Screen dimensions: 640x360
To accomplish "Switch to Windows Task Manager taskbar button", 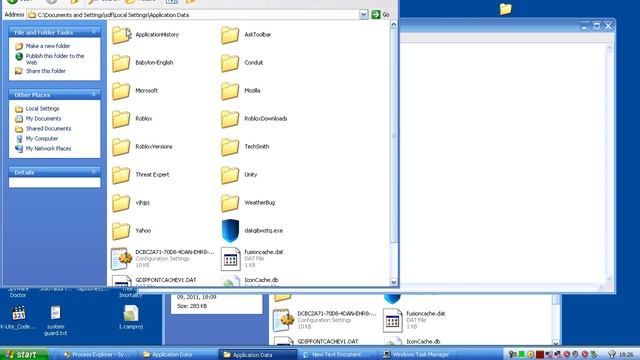I will tap(417, 355).
